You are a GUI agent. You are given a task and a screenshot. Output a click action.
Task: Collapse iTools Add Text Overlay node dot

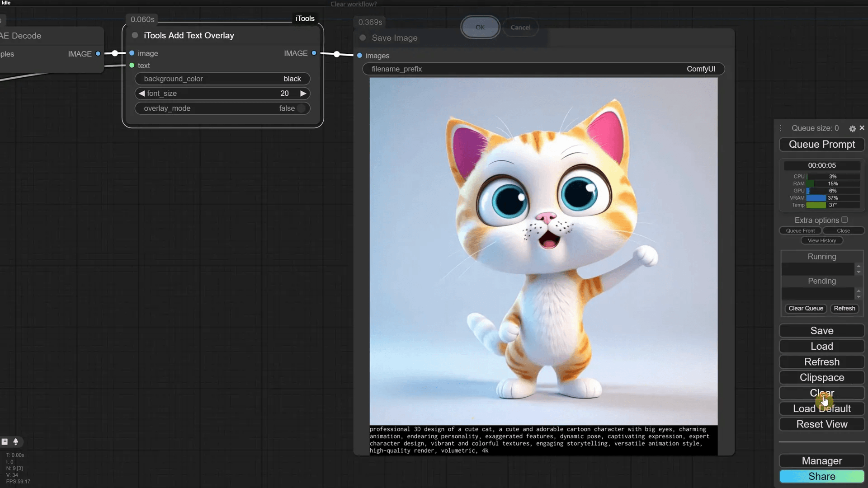coord(135,35)
